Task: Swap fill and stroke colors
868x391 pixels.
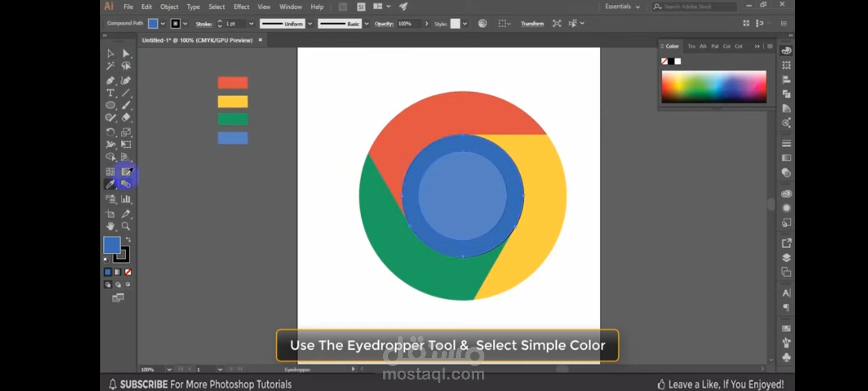Action: 128,240
